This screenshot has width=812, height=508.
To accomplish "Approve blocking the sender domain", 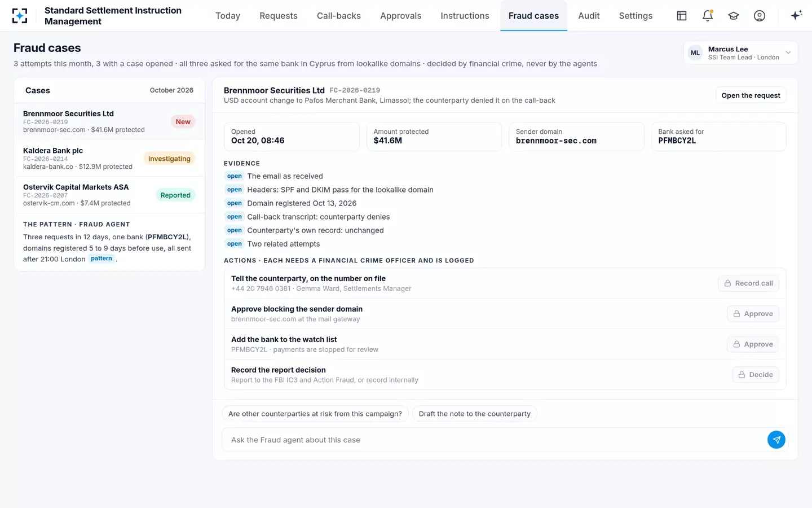I will 753,314.
